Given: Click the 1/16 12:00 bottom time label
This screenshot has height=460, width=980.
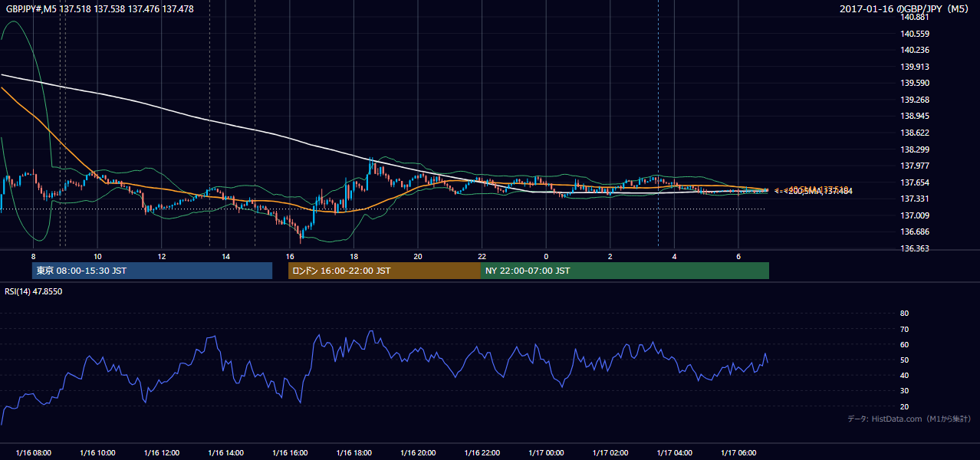Looking at the screenshot, I should (161, 453).
